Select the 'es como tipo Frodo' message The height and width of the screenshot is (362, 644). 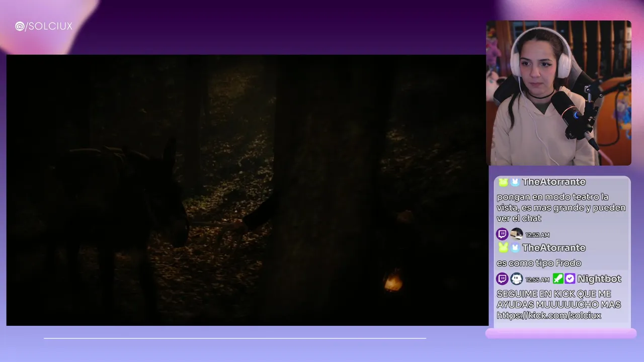(539, 263)
